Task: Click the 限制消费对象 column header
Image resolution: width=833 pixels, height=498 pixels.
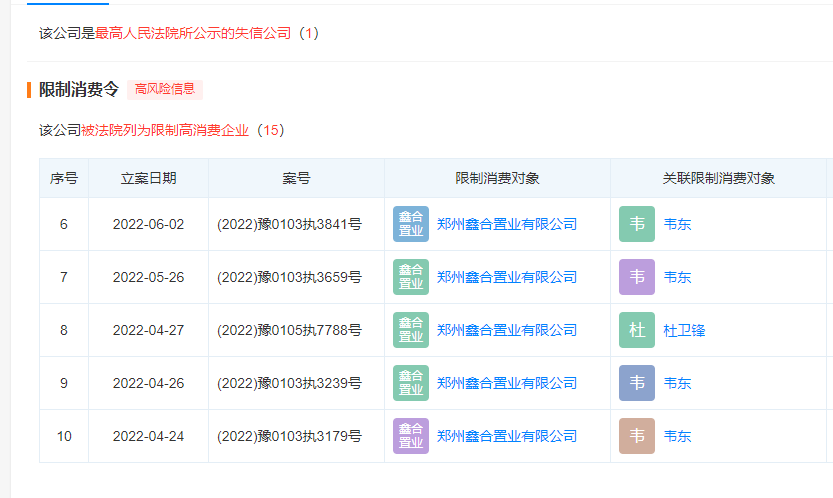Action: [x=497, y=178]
